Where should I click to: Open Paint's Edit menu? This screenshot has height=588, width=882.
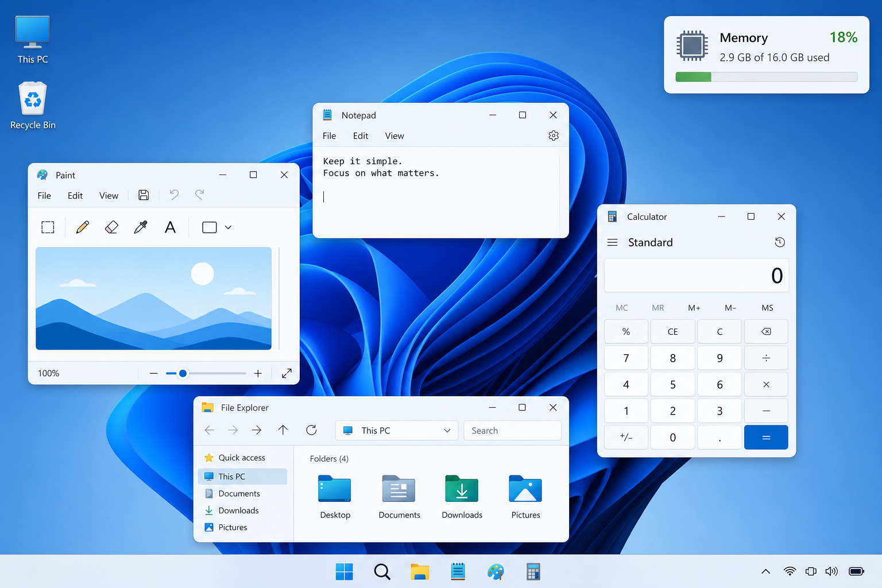[x=75, y=196]
